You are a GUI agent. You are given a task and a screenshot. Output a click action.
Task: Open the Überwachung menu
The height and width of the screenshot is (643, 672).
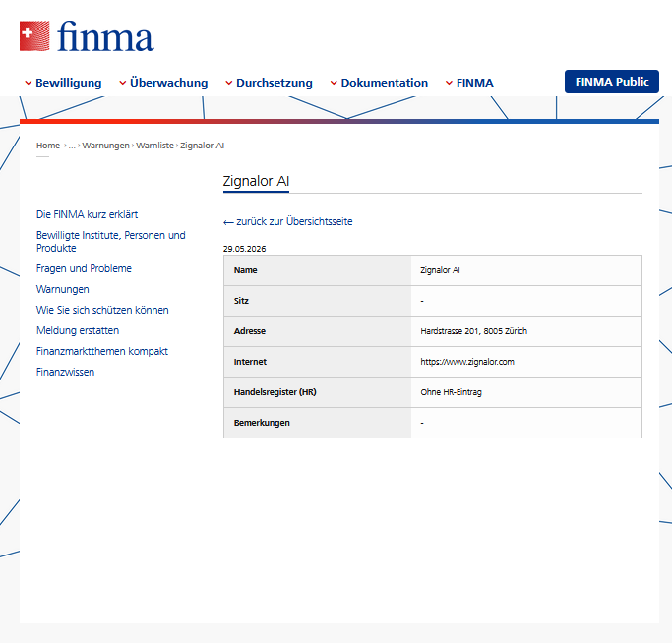[x=169, y=83]
